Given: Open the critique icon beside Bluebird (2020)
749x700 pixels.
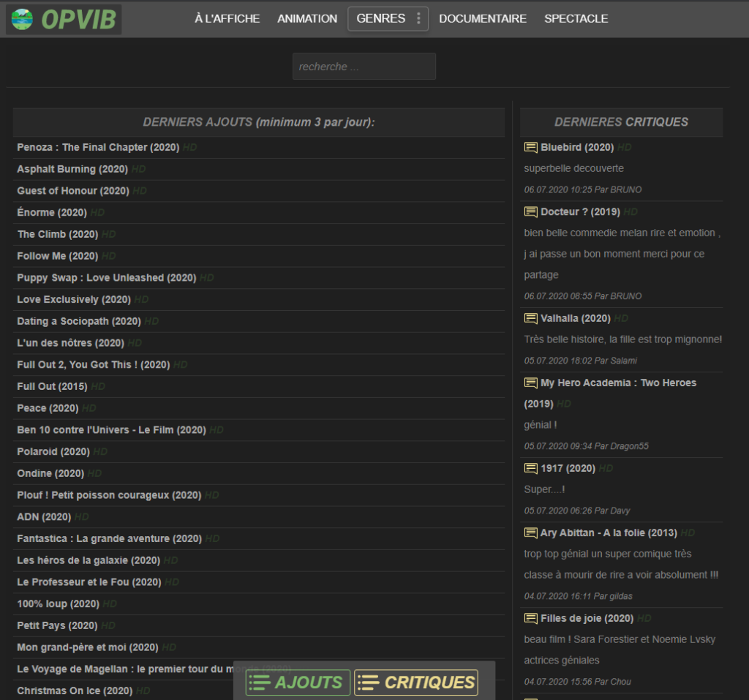Looking at the screenshot, I should (531, 148).
